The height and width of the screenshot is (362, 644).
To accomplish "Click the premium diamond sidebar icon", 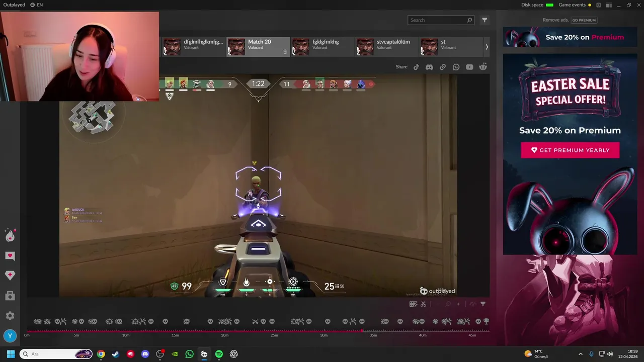I will (x=10, y=275).
